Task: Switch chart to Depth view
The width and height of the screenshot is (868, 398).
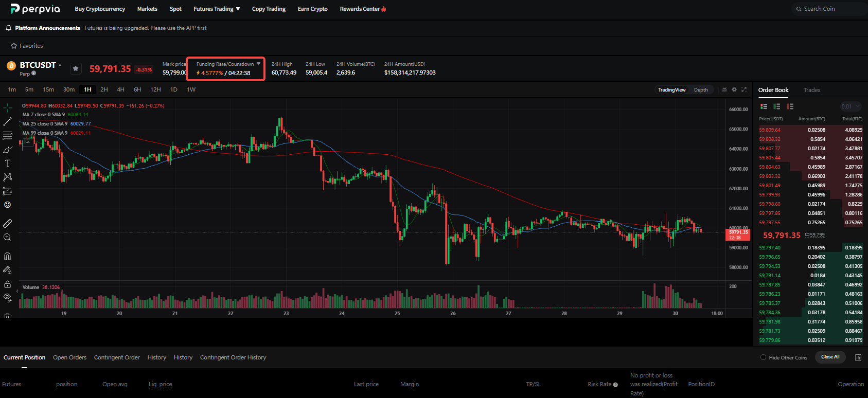Action: click(701, 89)
